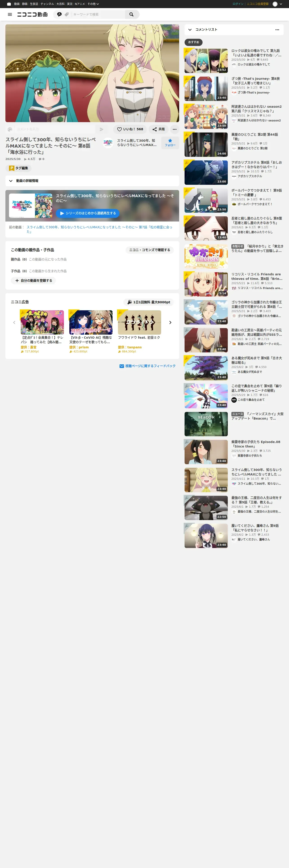
Task: Open the hamburger main menu
Action: tap(10, 14)
